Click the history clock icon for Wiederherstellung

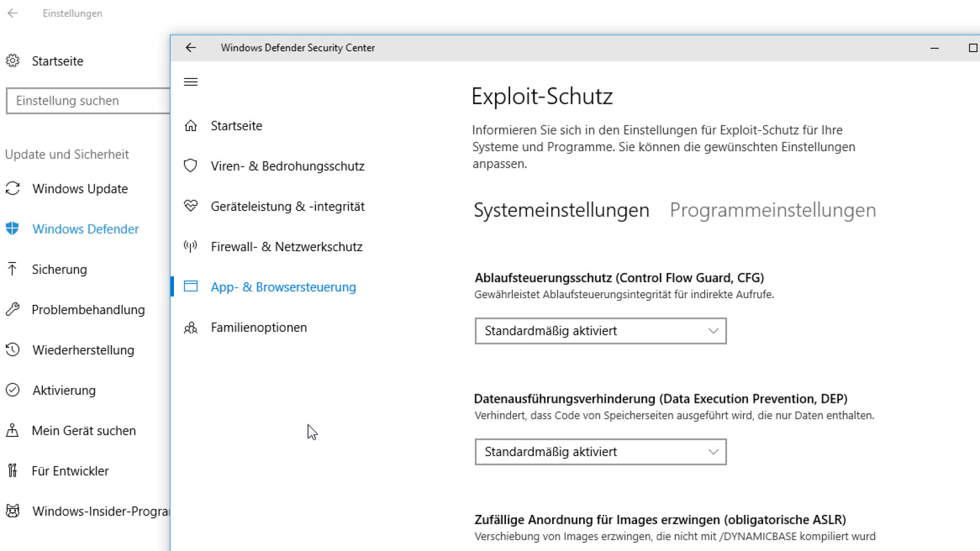point(12,350)
